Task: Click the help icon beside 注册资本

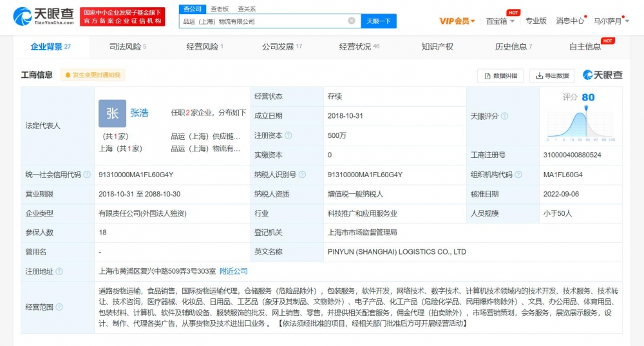Action: (x=289, y=135)
